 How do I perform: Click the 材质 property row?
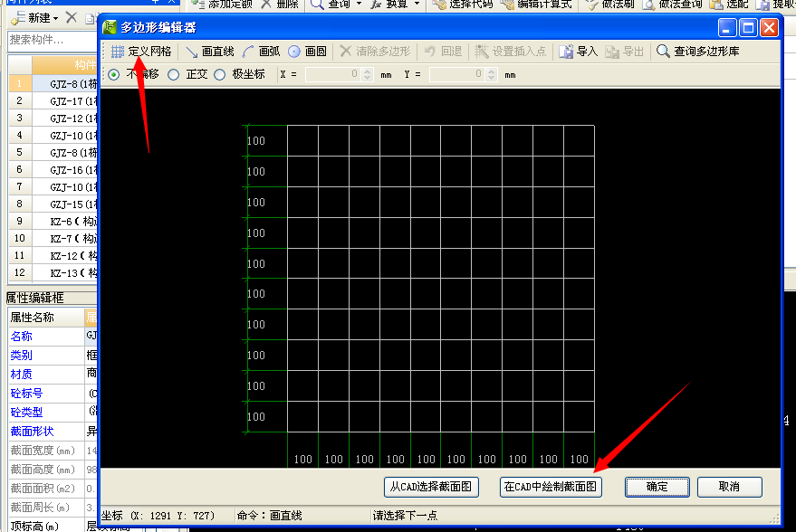coord(53,375)
